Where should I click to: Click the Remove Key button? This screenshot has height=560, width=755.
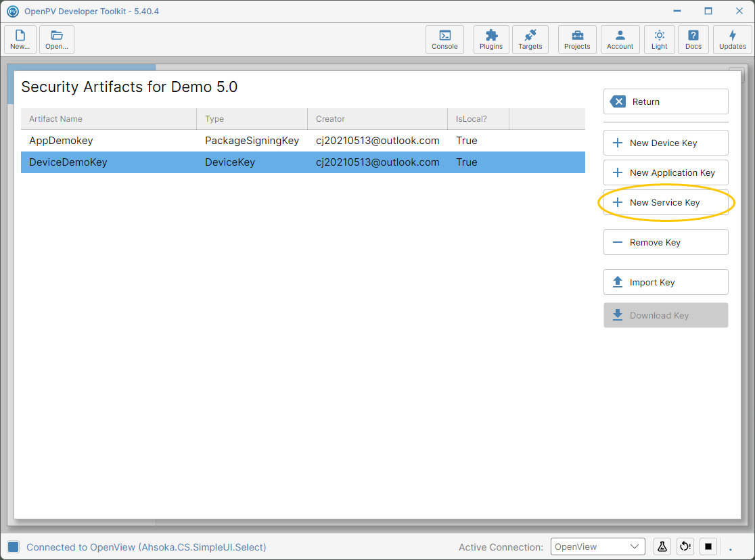[666, 242]
